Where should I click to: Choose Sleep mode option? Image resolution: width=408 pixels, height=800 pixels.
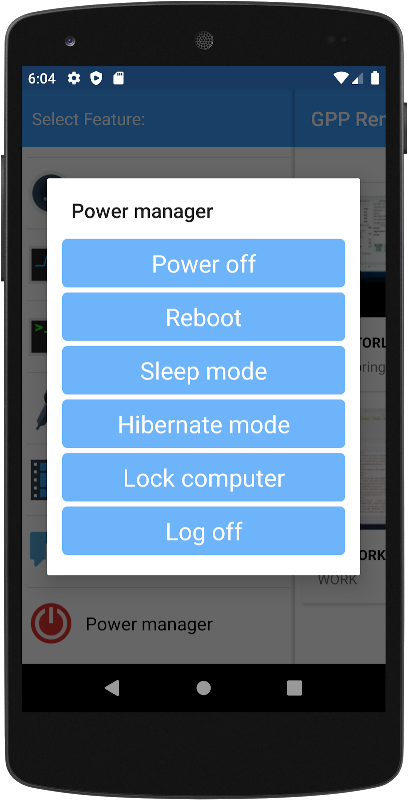point(203,370)
